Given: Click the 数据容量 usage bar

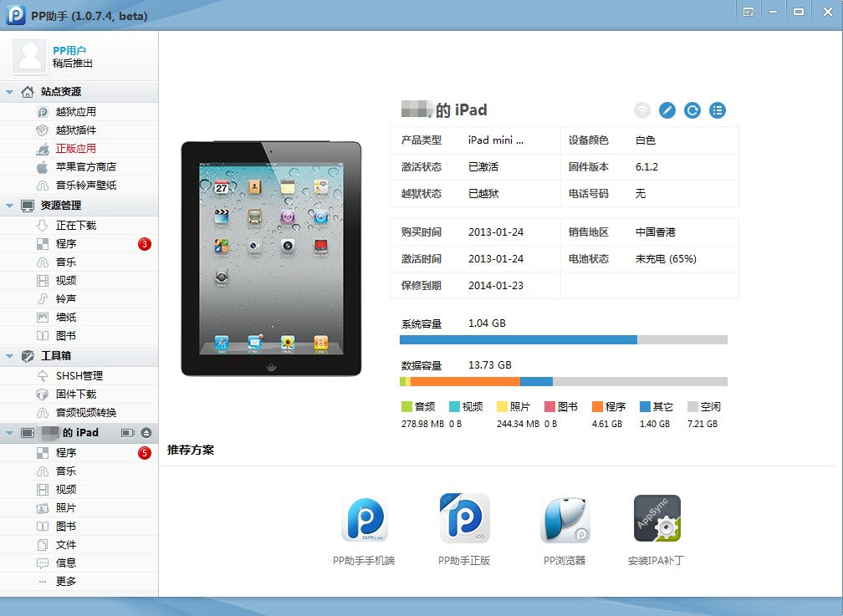Looking at the screenshot, I should (564, 382).
